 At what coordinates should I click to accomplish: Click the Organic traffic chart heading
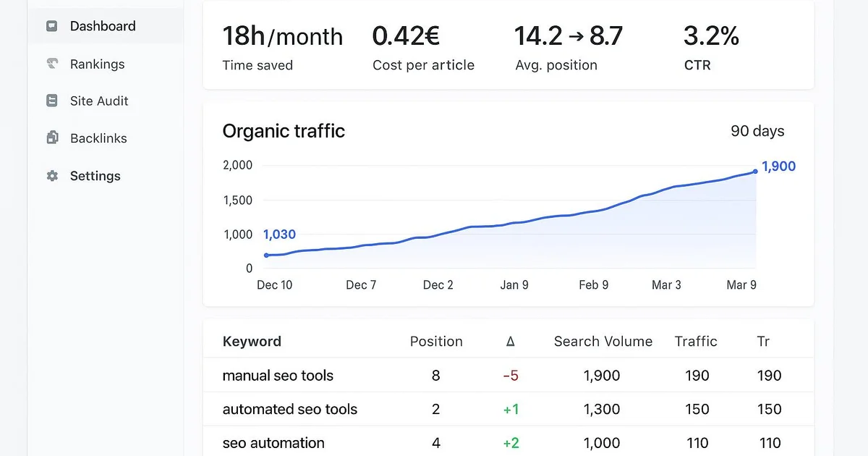click(284, 131)
